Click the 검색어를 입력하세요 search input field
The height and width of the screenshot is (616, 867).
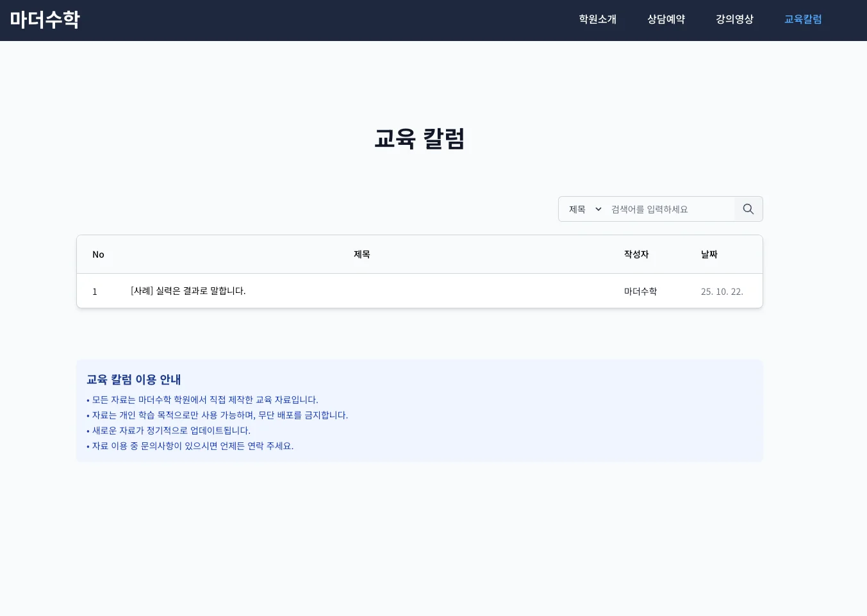(x=670, y=208)
